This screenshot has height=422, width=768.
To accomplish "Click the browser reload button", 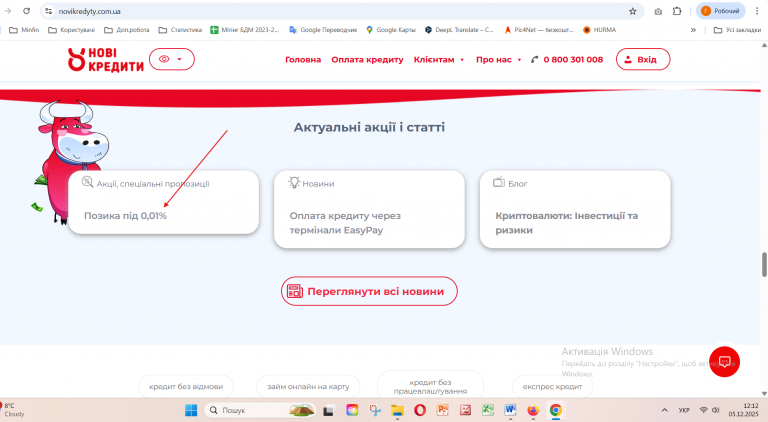I will [x=26, y=11].
